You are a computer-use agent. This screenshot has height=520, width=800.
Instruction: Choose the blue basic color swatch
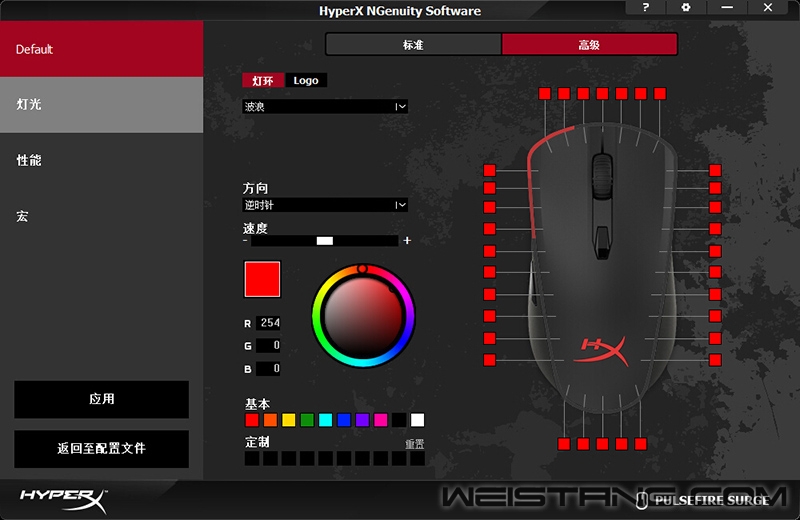click(344, 420)
